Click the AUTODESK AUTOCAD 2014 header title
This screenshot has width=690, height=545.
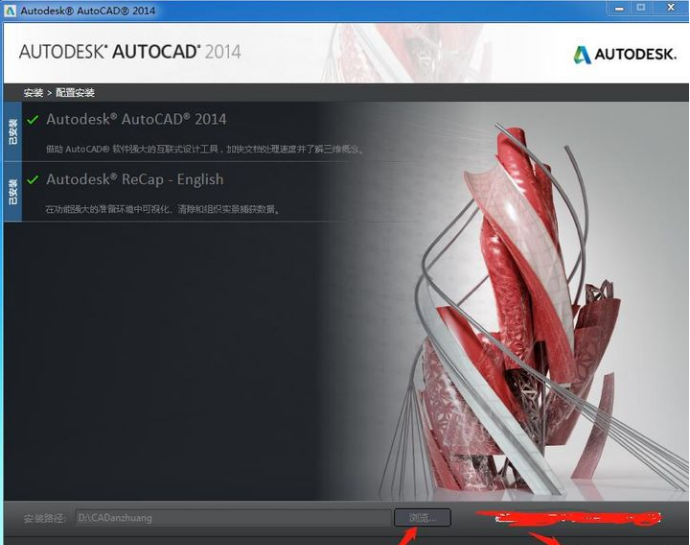[130, 52]
